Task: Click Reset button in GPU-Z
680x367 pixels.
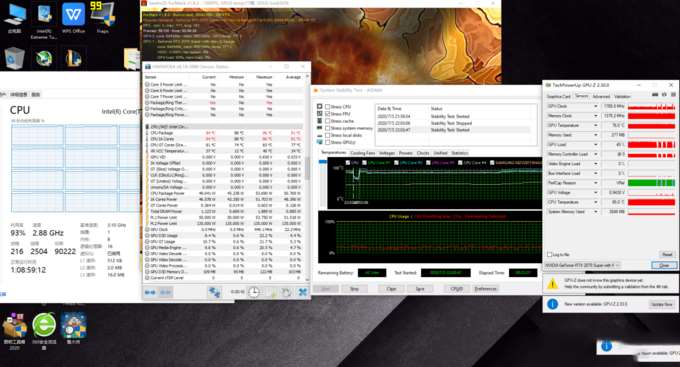Action: point(667,255)
